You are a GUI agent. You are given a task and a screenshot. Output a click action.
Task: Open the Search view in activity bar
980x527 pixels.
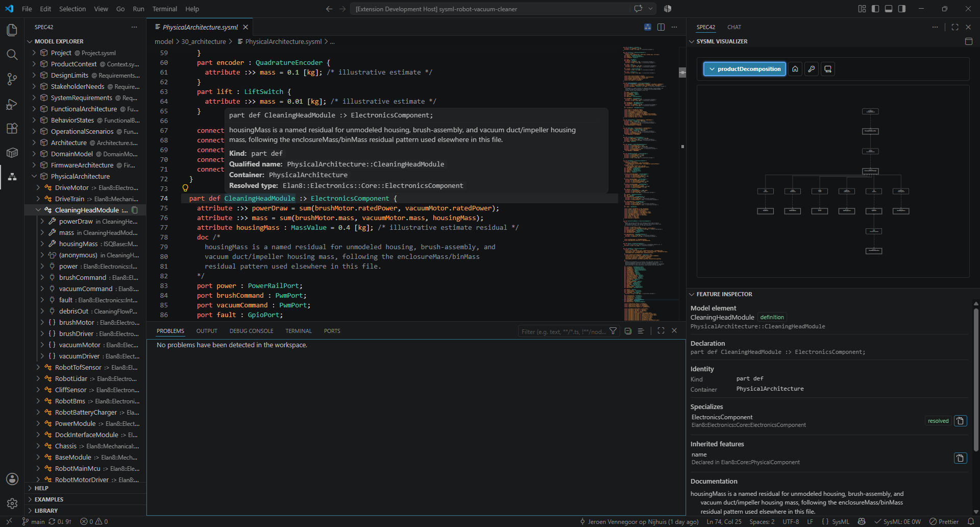(x=12, y=55)
